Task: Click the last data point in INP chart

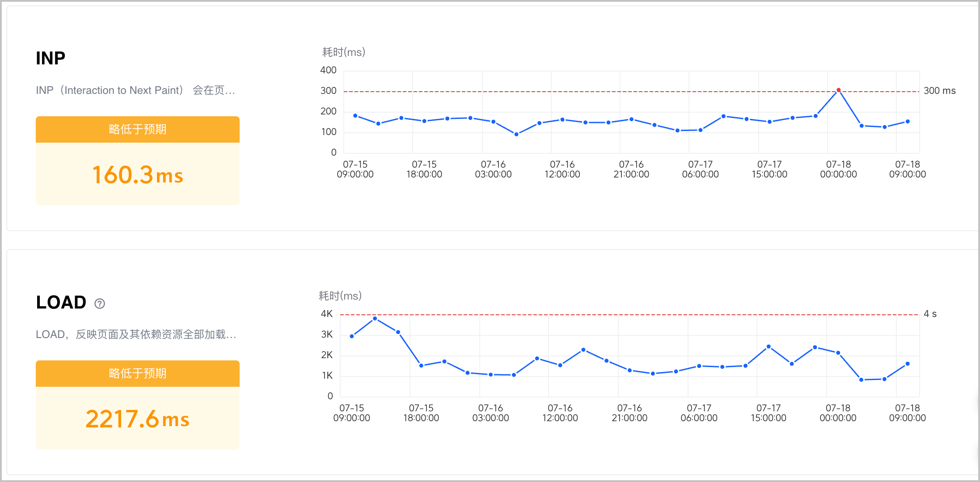Action: tap(908, 122)
